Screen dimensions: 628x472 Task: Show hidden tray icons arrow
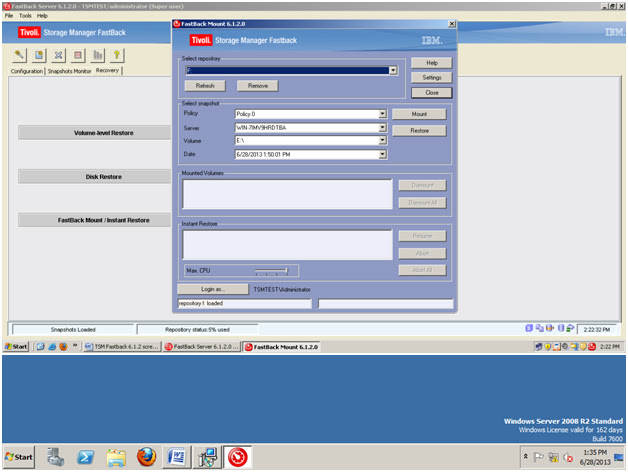(x=525, y=456)
